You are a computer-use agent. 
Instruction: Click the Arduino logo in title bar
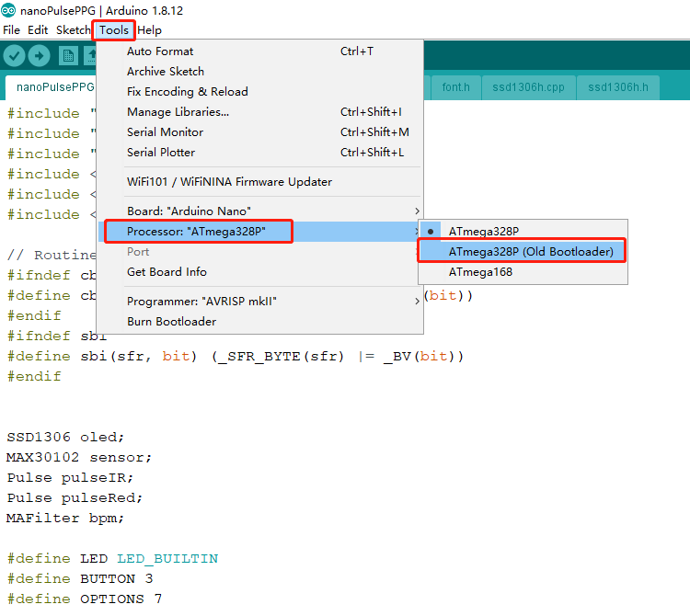[x=8, y=10]
